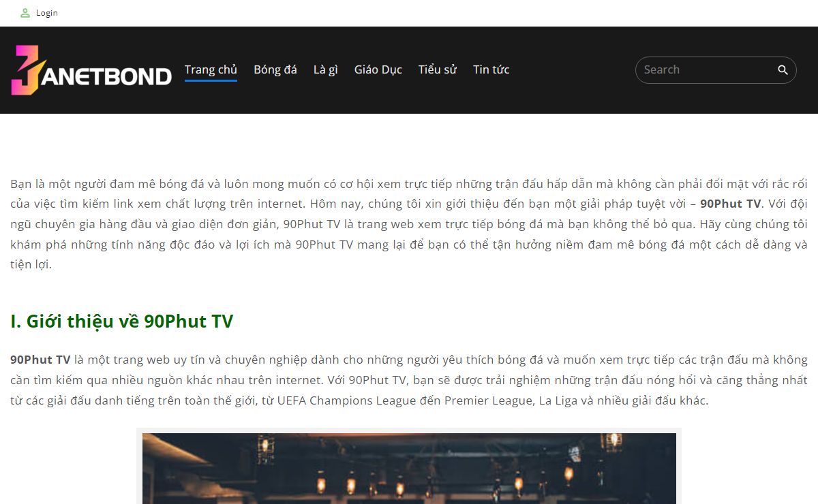Viewport: 818px width, 504px height.
Task: Click the magnifying glass search icon
Action: tap(783, 70)
